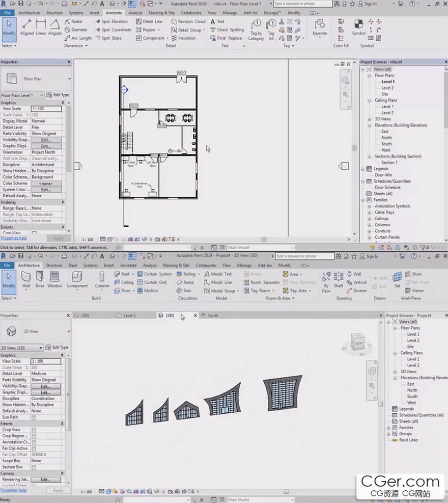Click the View Scale value field in upper Properties
Image resolution: width=448 pixels, height=503 pixels.
46,109
